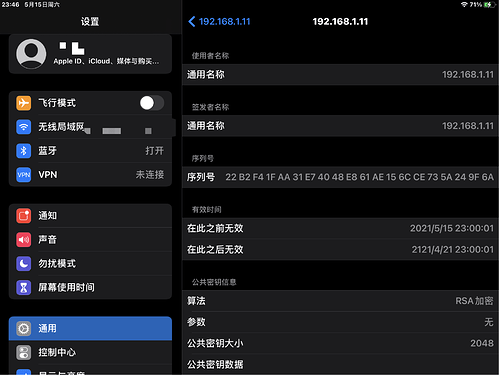Tap the Airplane mode orange icon
Screen dimensions: 499x375
click(24, 103)
